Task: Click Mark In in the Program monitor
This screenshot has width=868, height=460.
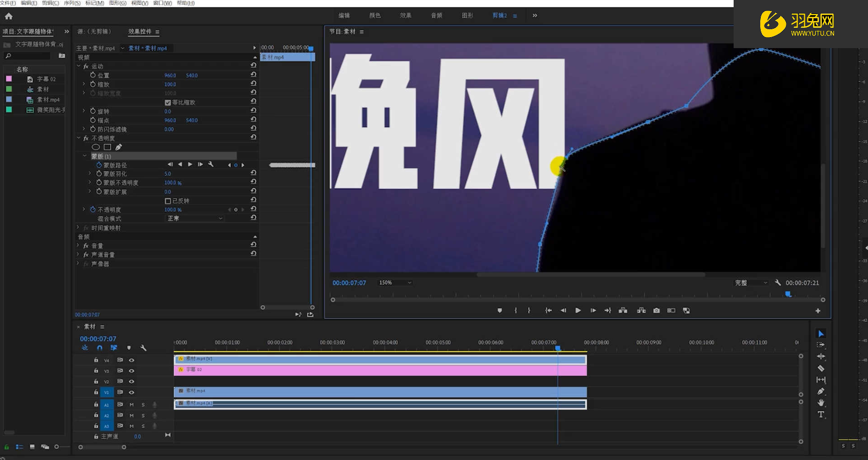Action: click(516, 310)
